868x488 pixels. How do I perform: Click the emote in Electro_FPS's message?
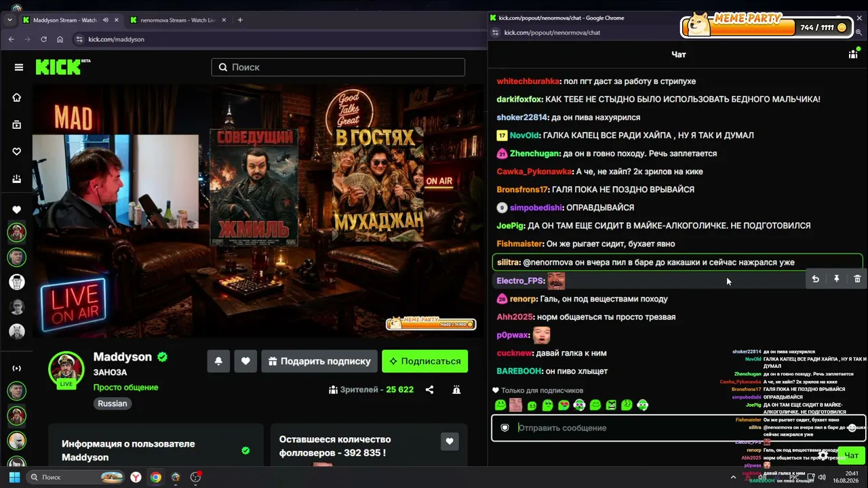pyautogui.click(x=556, y=281)
